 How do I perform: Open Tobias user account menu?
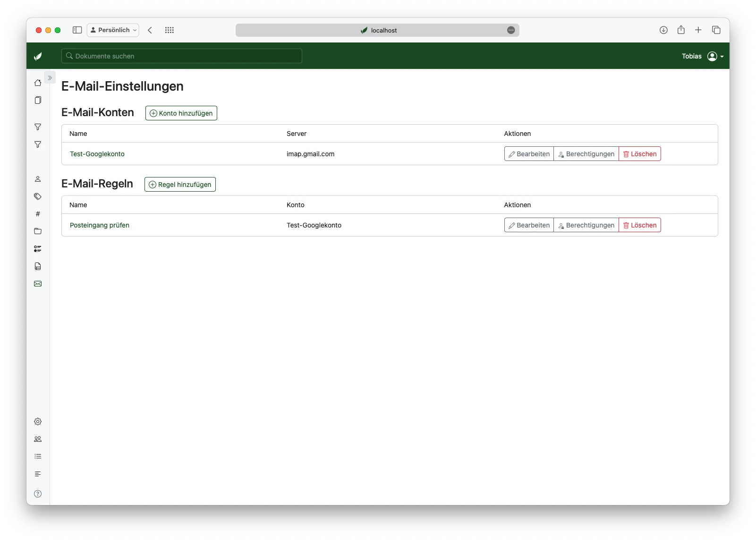[x=703, y=56]
